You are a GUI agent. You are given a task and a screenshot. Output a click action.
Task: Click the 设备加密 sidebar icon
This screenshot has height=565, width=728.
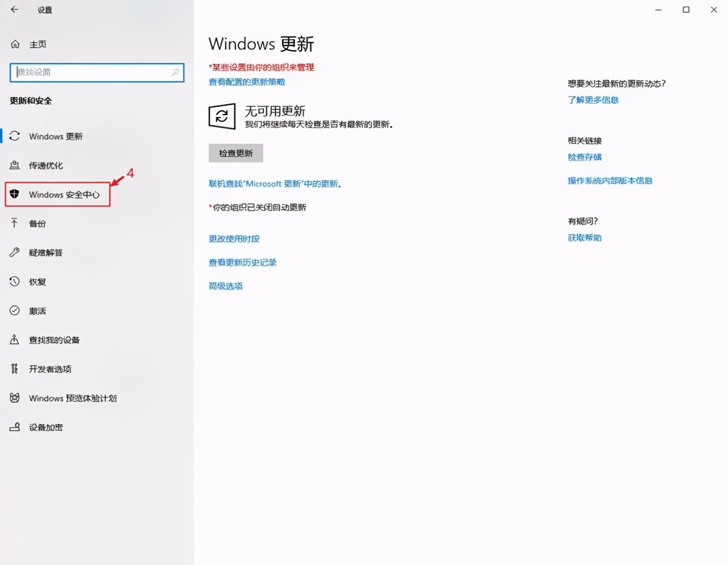15,427
